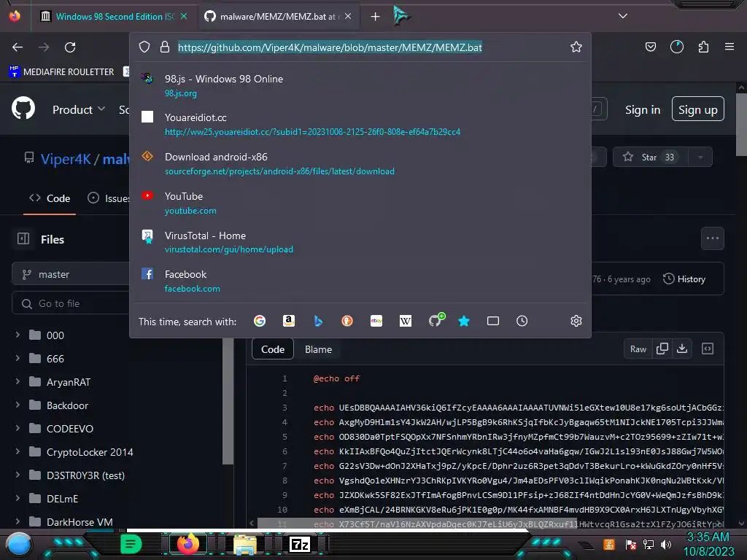Star the repository
The image size is (747, 560).
click(x=650, y=157)
